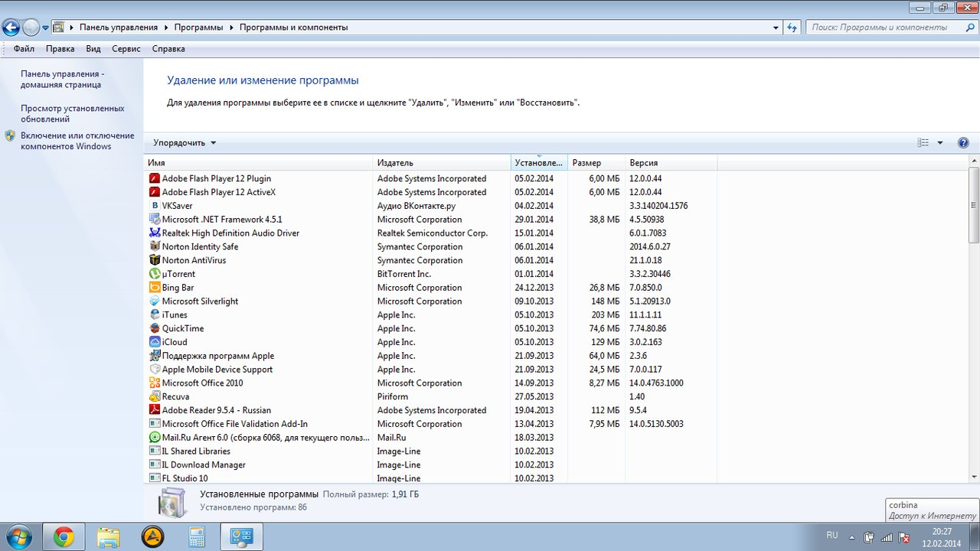Image resolution: width=980 pixels, height=551 pixels.
Task: Click the Norton Identity Safe icon
Action: click(x=155, y=246)
